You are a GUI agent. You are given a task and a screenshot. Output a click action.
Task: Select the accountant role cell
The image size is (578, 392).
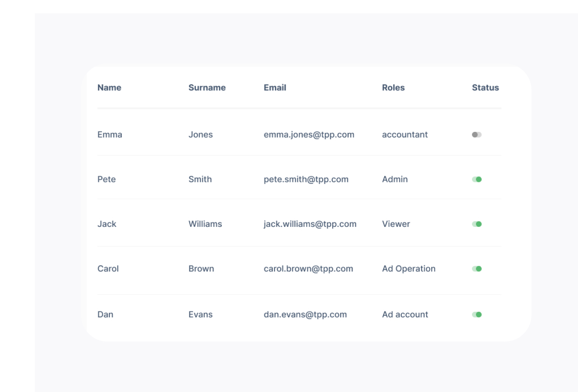405,135
